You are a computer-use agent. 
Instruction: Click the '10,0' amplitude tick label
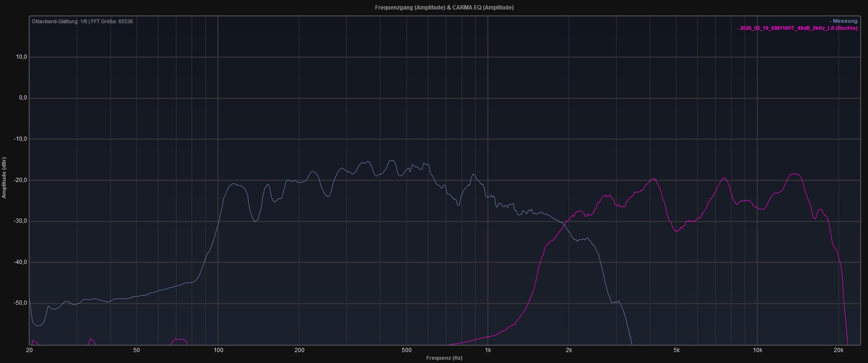pos(21,57)
